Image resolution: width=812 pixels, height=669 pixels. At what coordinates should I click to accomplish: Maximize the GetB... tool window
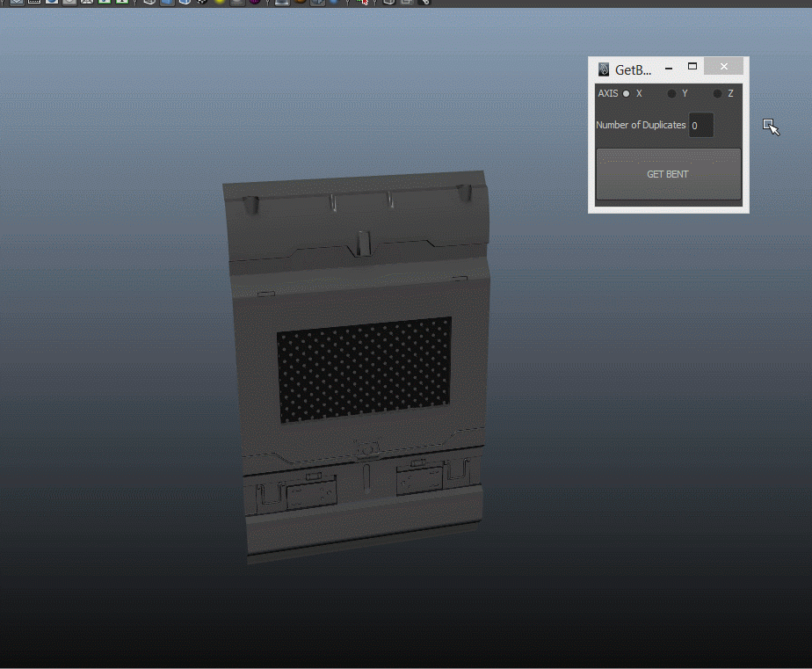tap(692, 66)
